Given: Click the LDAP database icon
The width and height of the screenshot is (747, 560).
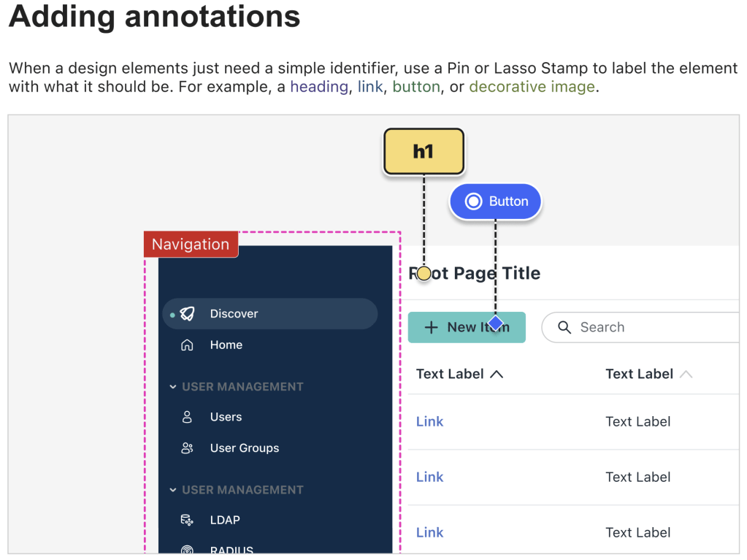Looking at the screenshot, I should point(188,521).
